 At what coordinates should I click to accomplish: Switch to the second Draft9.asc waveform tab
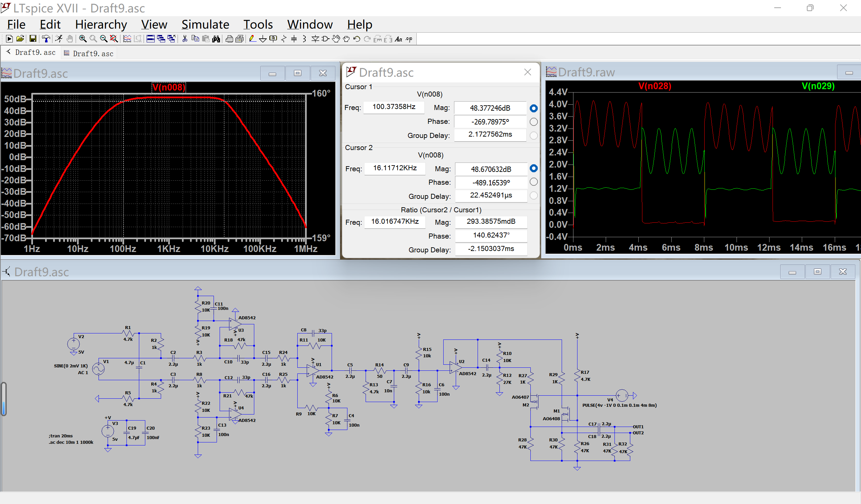pyautogui.click(x=89, y=53)
